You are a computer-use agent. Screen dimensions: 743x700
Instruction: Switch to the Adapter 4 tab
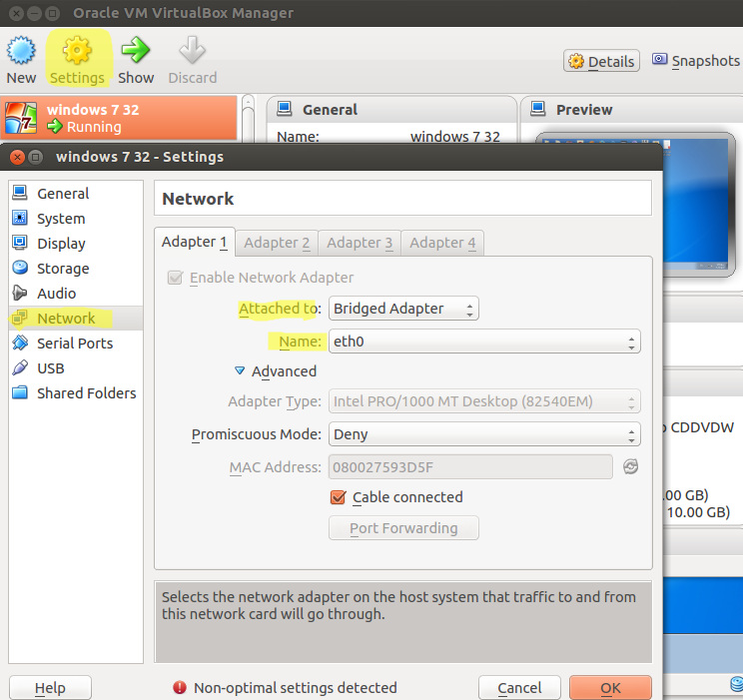coord(442,243)
